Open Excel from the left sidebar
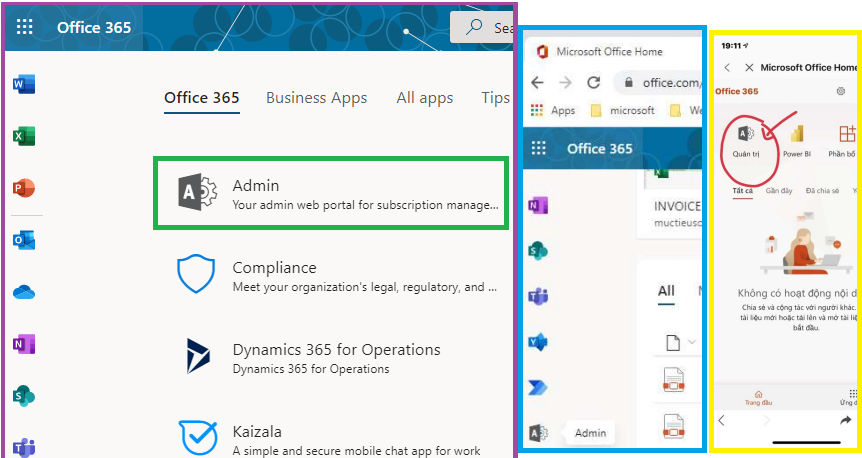The width and height of the screenshot is (862, 458). pos(24,136)
